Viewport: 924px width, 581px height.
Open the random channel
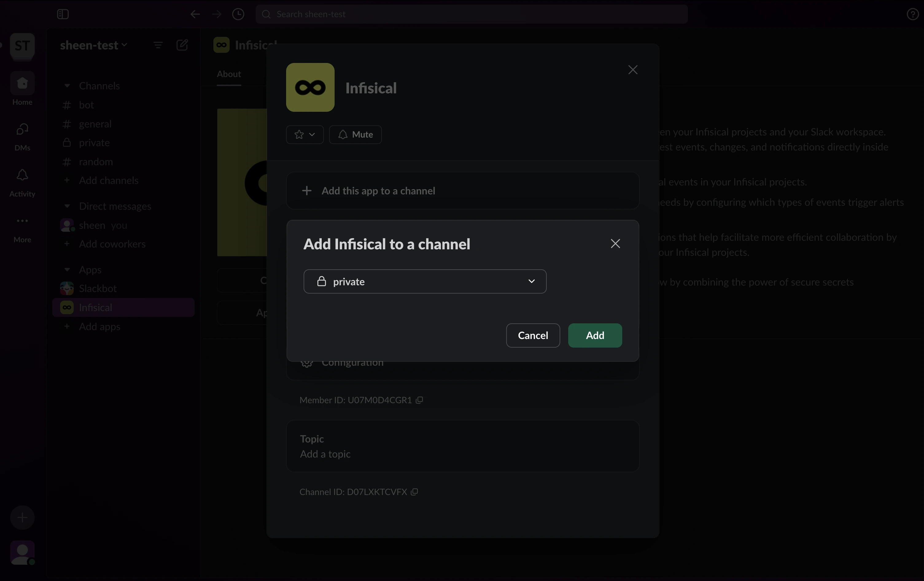click(x=123, y=162)
